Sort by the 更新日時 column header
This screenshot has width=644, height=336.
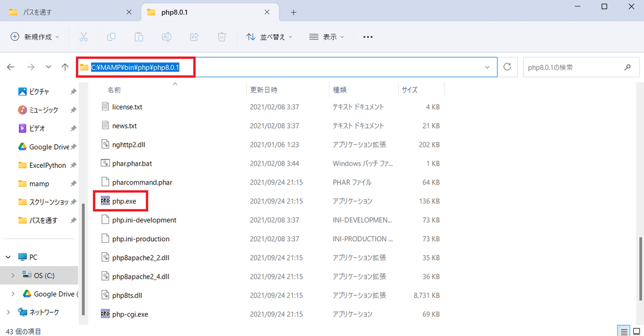point(264,89)
